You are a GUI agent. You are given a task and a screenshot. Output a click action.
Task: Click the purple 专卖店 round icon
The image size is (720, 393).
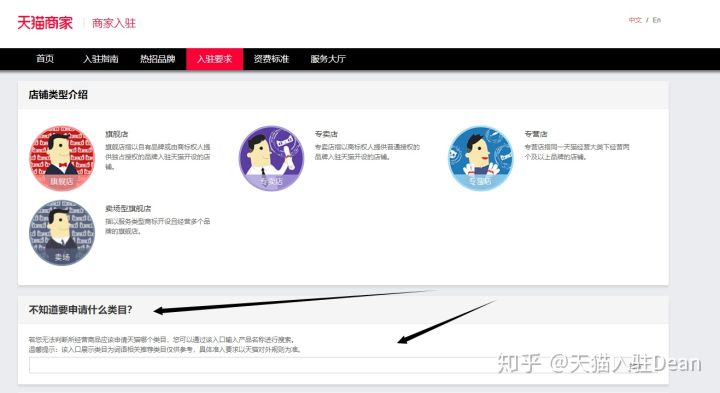click(x=271, y=158)
